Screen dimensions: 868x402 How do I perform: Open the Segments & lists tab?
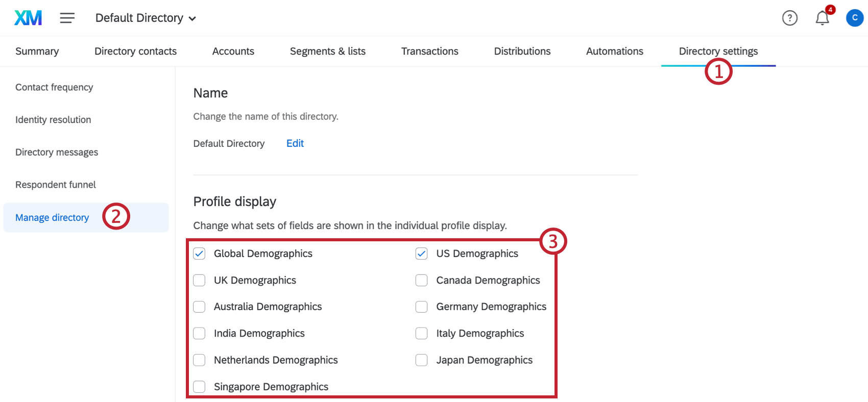coord(327,51)
